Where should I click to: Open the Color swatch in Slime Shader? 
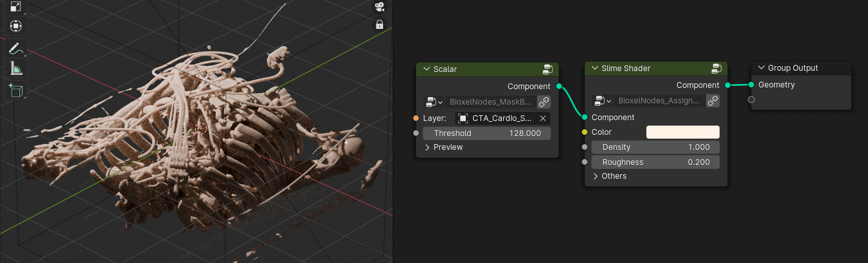coord(683,132)
